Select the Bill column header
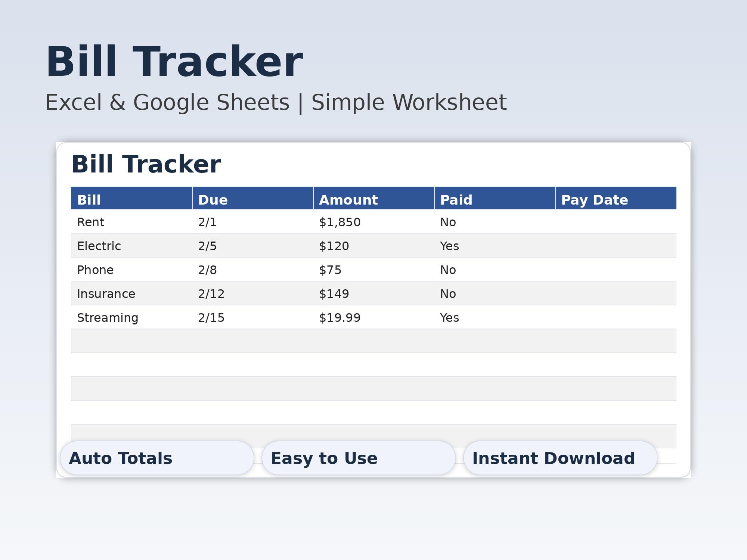This screenshot has height=560, width=747. pos(131,198)
